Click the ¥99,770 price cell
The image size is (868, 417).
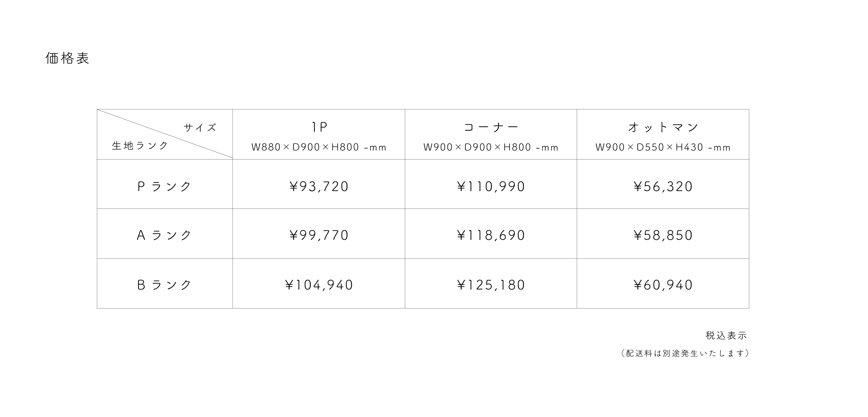coord(319,236)
